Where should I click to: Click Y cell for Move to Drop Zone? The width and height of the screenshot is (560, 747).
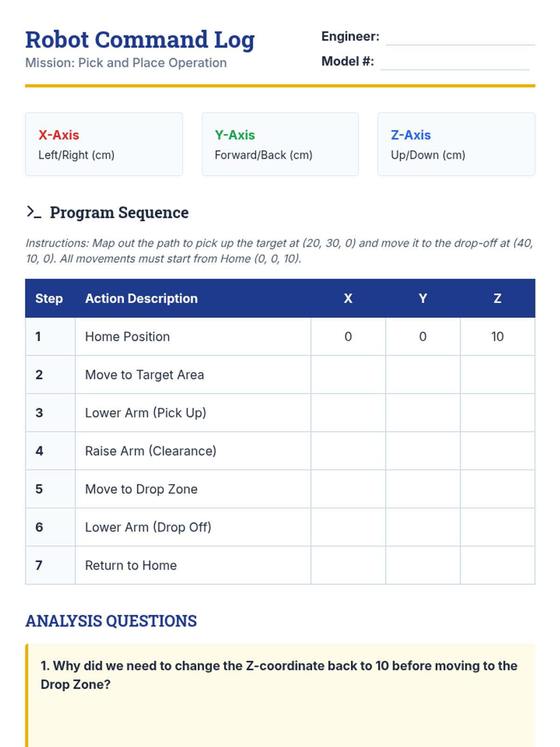pos(423,489)
